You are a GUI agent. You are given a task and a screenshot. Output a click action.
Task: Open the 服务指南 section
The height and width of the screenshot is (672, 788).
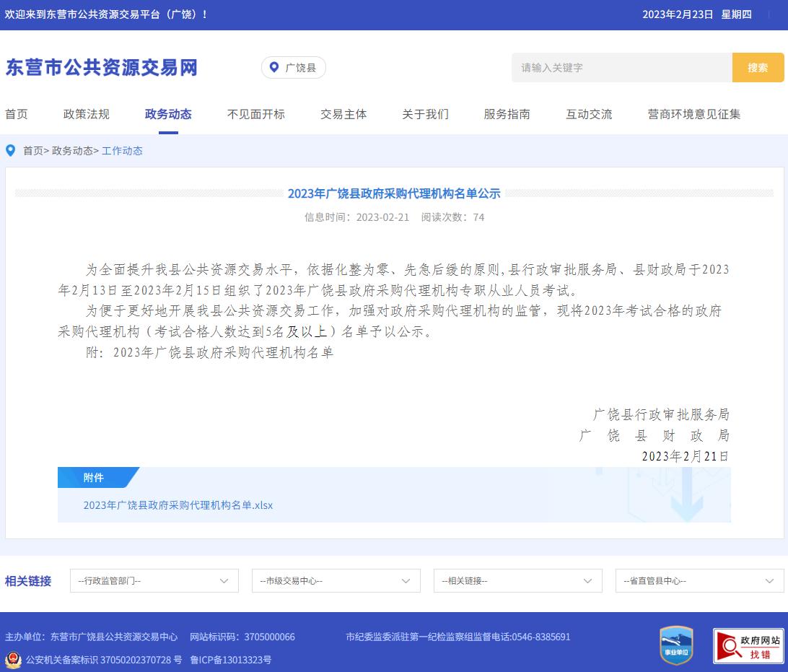coord(507,114)
